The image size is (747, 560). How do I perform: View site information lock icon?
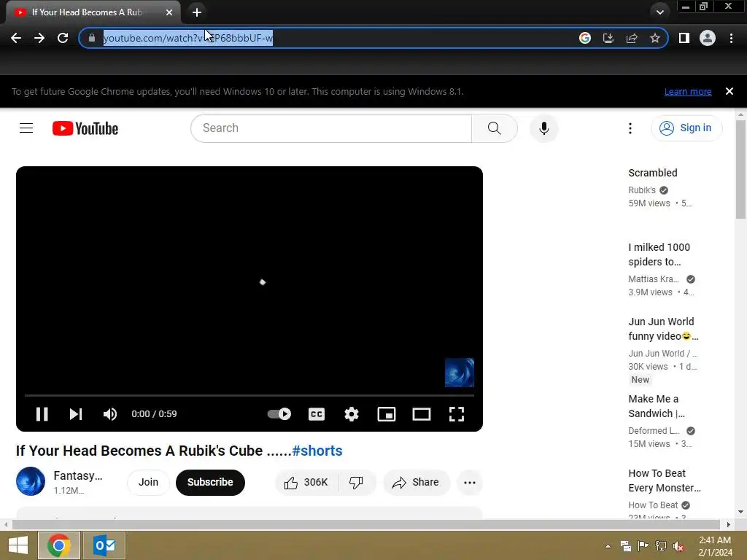coord(92,38)
